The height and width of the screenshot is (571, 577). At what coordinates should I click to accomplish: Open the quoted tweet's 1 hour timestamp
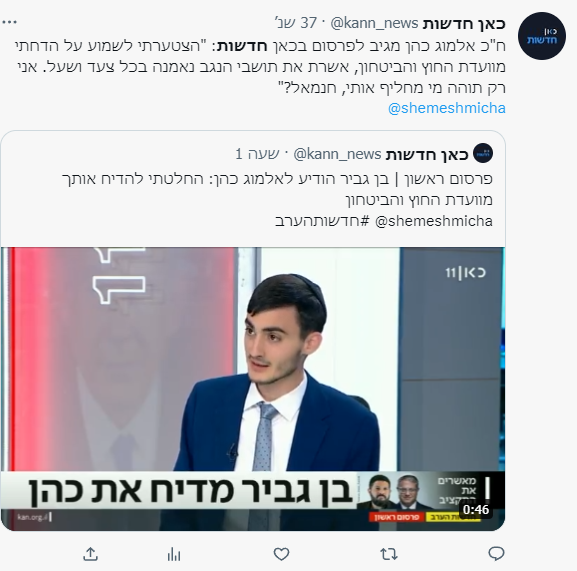257,154
